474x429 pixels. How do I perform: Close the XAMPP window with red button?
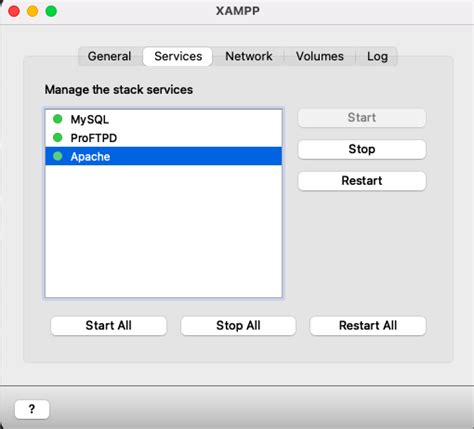(14, 11)
